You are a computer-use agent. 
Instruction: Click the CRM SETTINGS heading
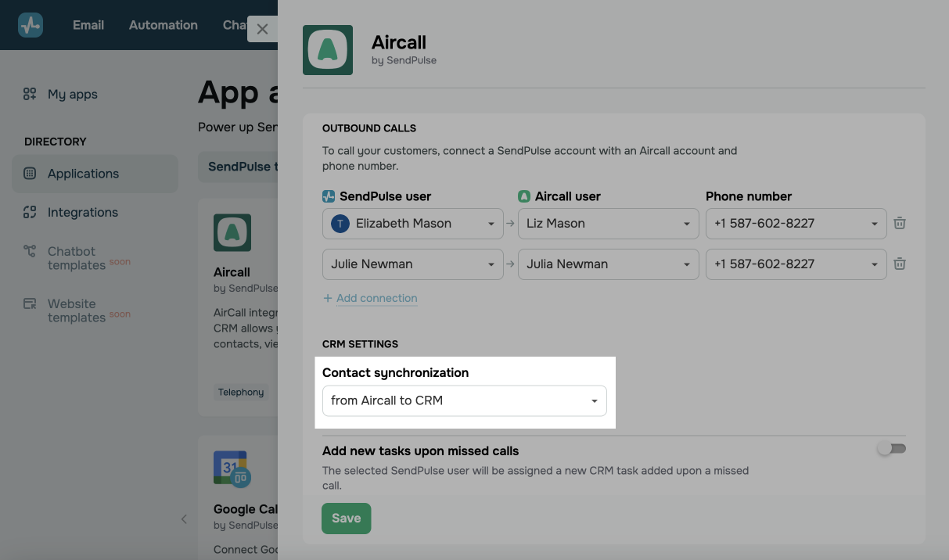pos(360,344)
